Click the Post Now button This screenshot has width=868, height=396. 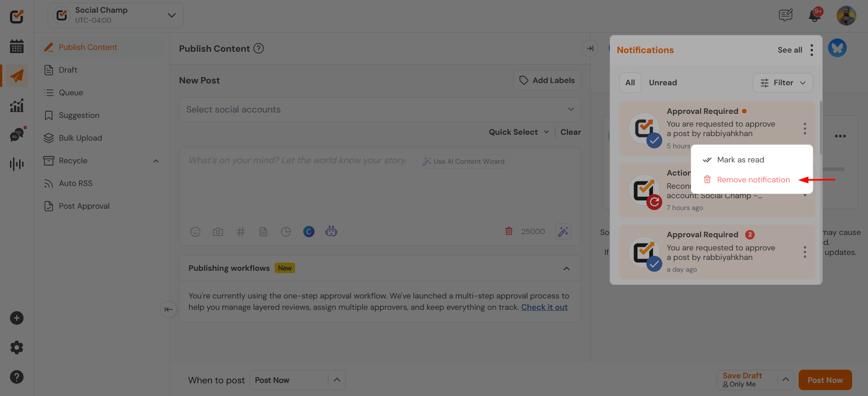click(x=824, y=380)
